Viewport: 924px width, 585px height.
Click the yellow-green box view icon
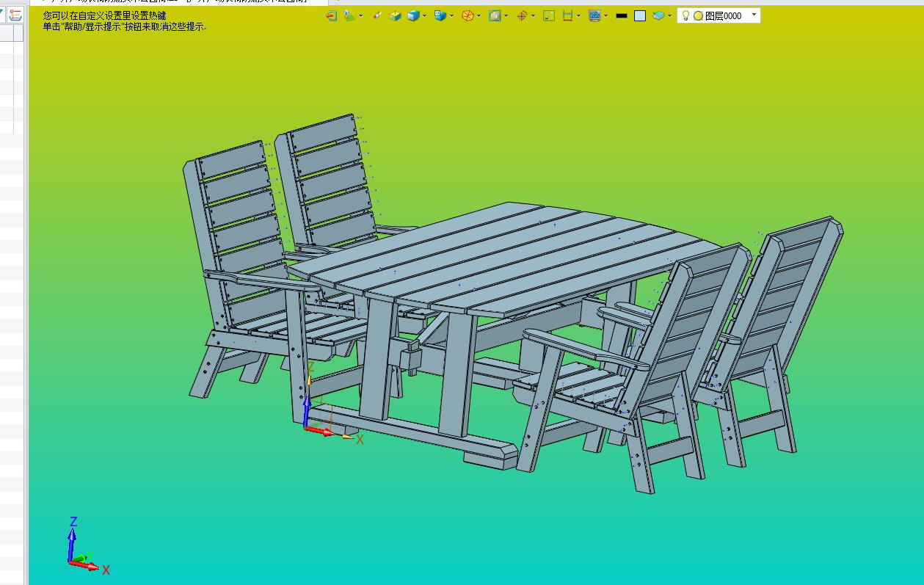click(395, 15)
